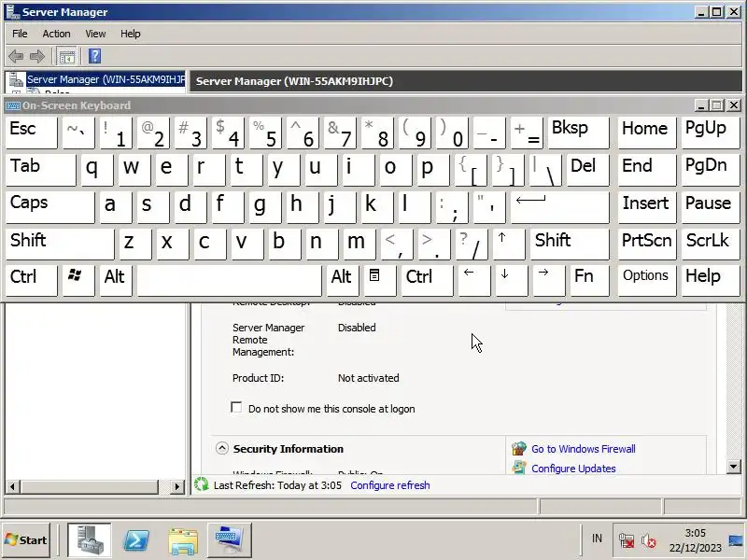Click the PrtScn key on keyboard

click(x=646, y=245)
